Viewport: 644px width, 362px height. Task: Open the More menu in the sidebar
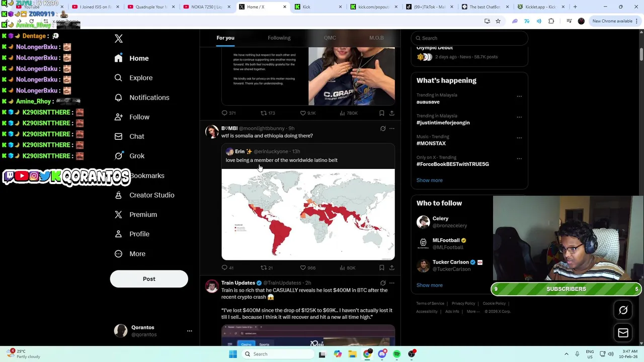pos(130,254)
